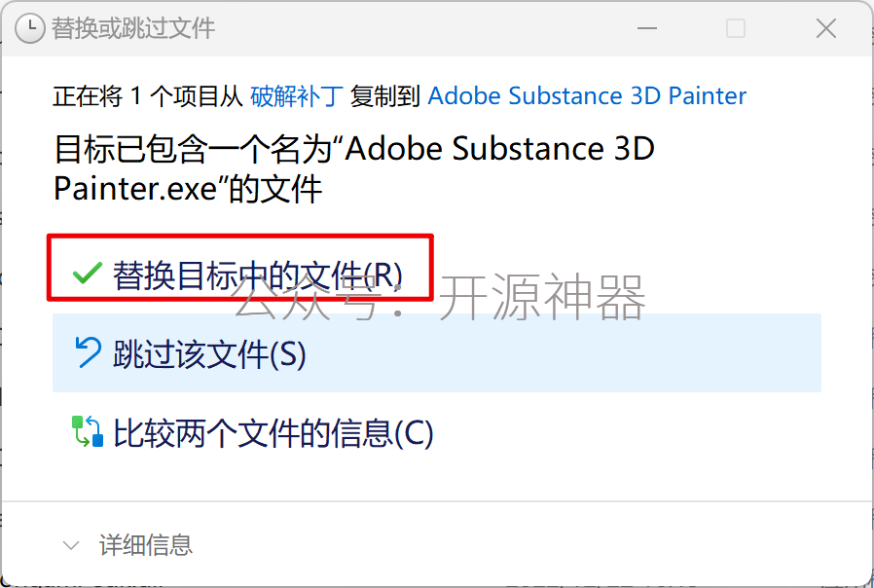Image resolution: width=874 pixels, height=588 pixels.
Task: Close the 替换或跳过文件 dialog
Action: point(825,28)
